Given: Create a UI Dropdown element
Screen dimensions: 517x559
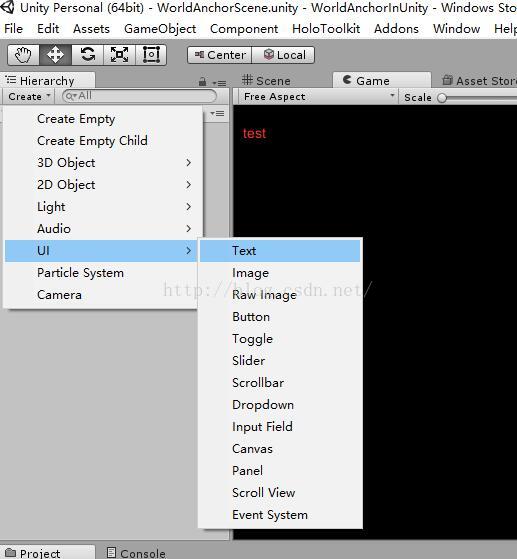Looking at the screenshot, I should 280,405.
